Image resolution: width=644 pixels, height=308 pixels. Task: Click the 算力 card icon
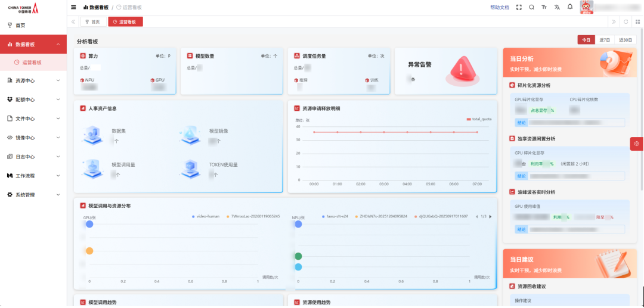(x=82, y=56)
